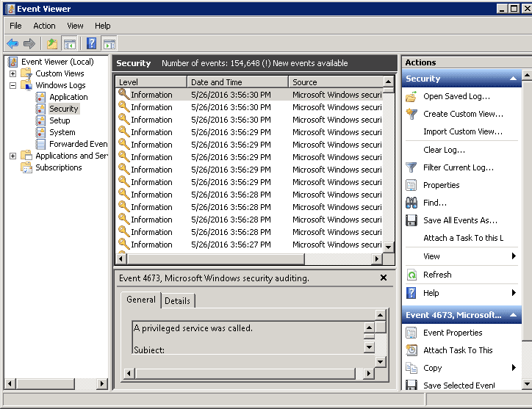Click the Save All Events As… label
The width and height of the screenshot is (532, 409).
tap(460, 220)
